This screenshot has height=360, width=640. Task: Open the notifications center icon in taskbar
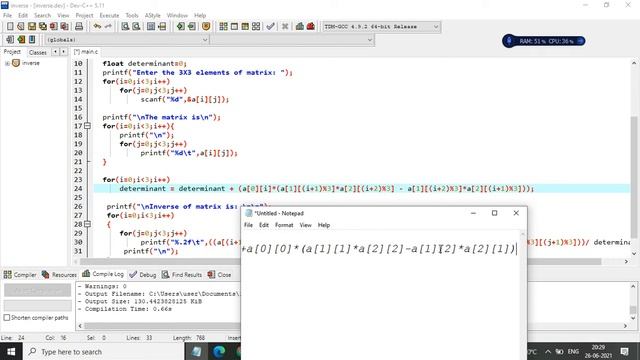[624, 351]
